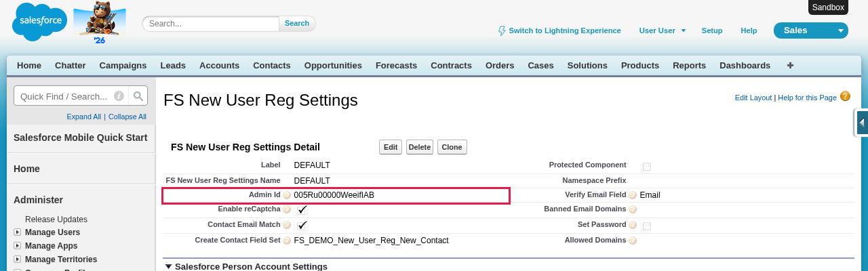Click the help icon next to Verify Email Field
This screenshot has width=868, height=271.
[x=633, y=195]
